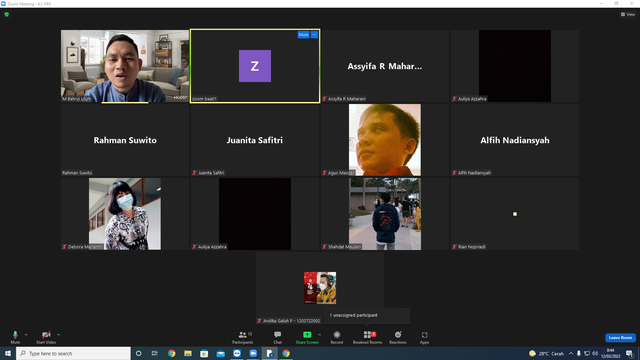Image resolution: width=640 pixels, height=360 pixels.
Task: Open Zoom Apps
Action: pyautogui.click(x=424, y=337)
